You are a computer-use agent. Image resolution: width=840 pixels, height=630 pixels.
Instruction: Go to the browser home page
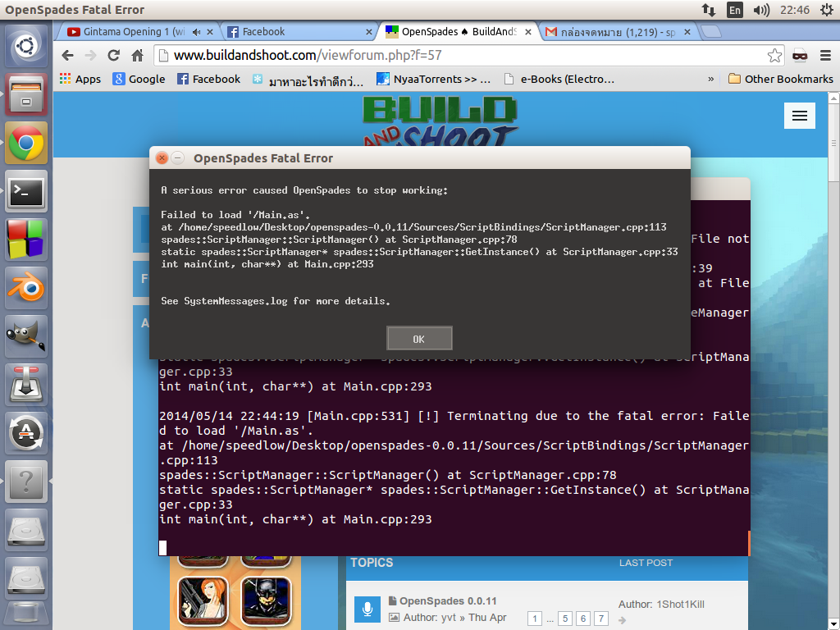coord(138,56)
